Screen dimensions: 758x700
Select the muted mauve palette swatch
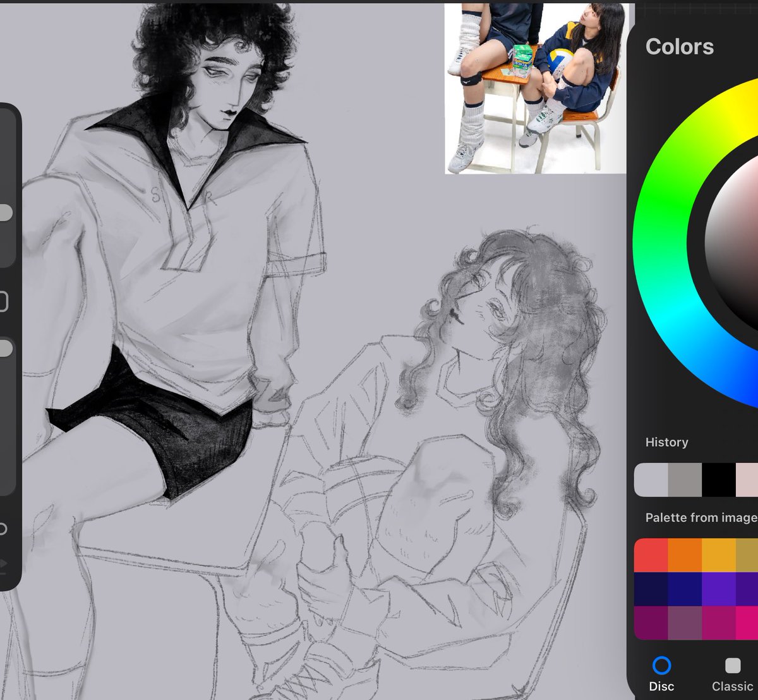[x=685, y=623]
